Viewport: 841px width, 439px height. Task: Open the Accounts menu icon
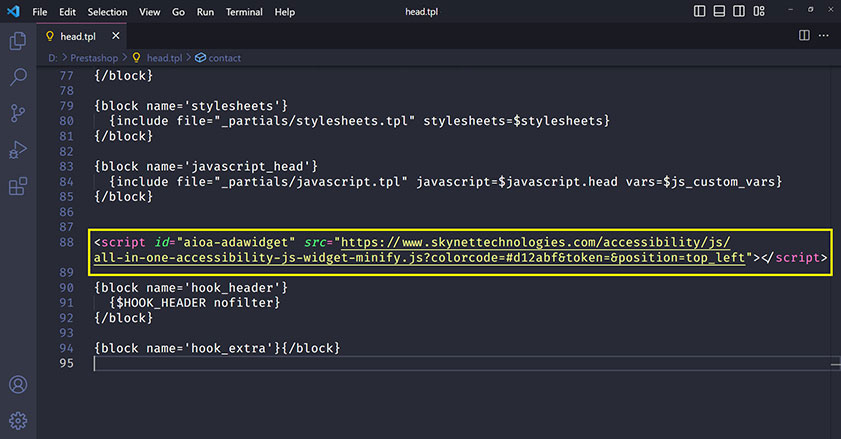coord(18,385)
